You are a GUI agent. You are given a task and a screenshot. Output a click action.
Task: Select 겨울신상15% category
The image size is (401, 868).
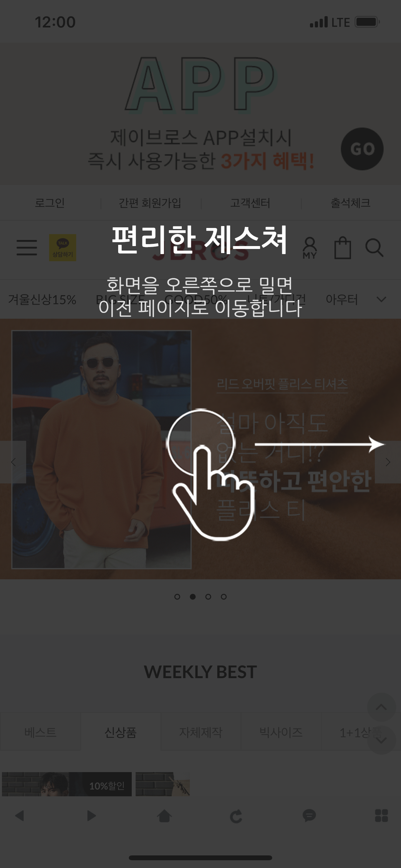click(x=42, y=299)
